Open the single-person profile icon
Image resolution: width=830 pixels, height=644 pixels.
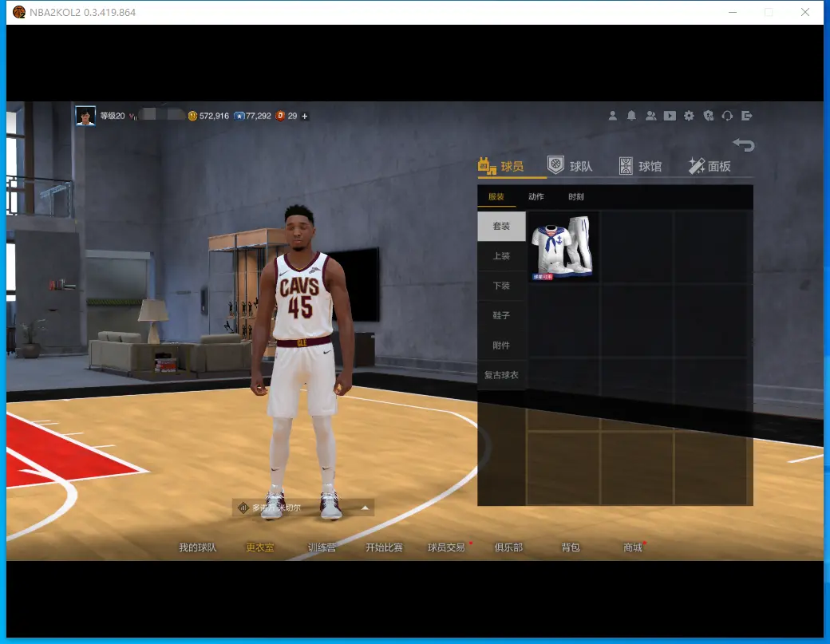click(x=612, y=116)
